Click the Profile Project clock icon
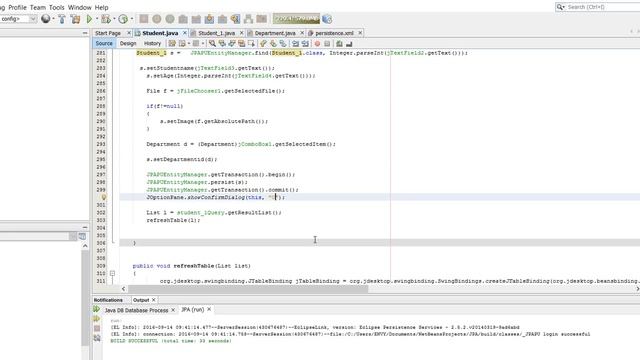The image size is (640, 360). (123, 19)
